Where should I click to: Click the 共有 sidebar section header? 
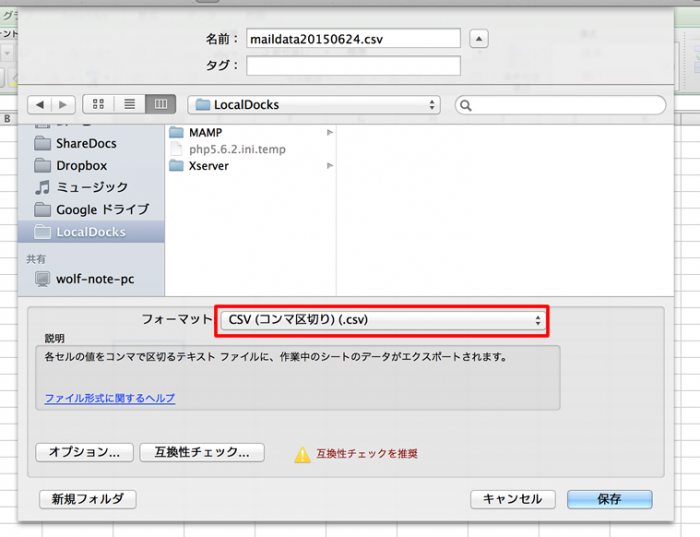[x=36, y=259]
